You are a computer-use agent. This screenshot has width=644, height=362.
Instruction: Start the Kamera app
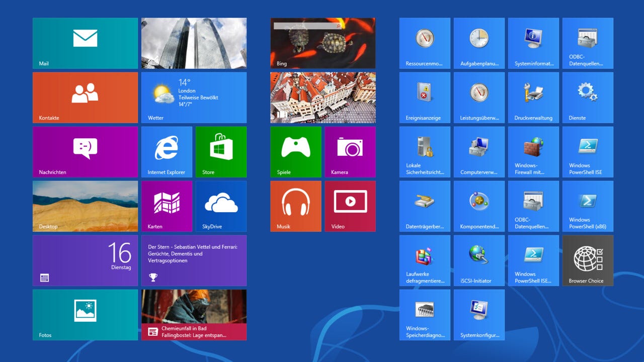click(350, 151)
